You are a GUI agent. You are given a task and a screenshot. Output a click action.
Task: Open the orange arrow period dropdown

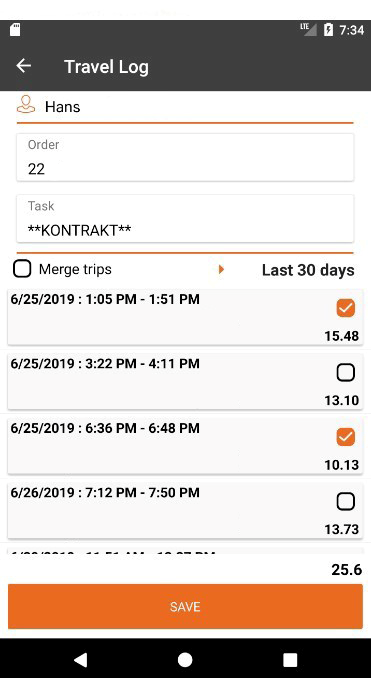(221, 270)
